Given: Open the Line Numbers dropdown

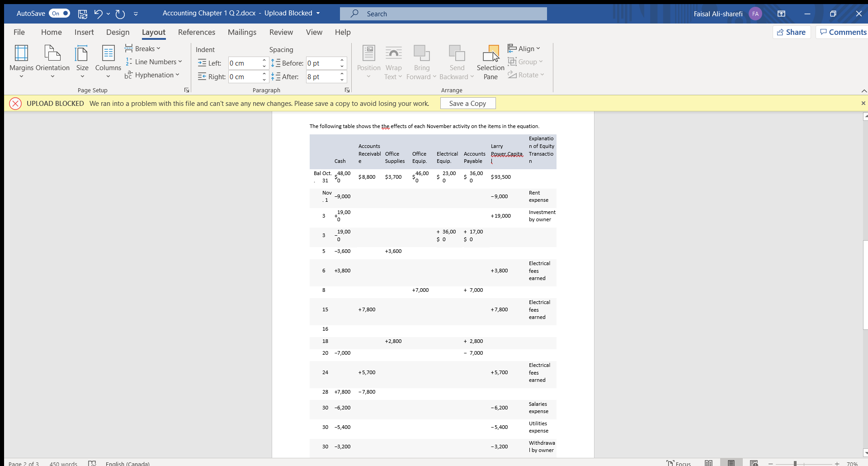Looking at the screenshot, I should (154, 62).
